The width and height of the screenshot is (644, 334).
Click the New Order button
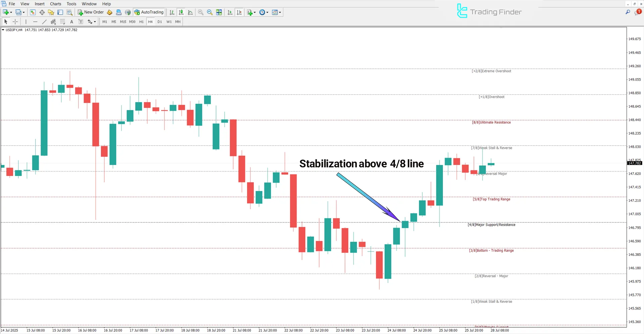[x=90, y=12]
